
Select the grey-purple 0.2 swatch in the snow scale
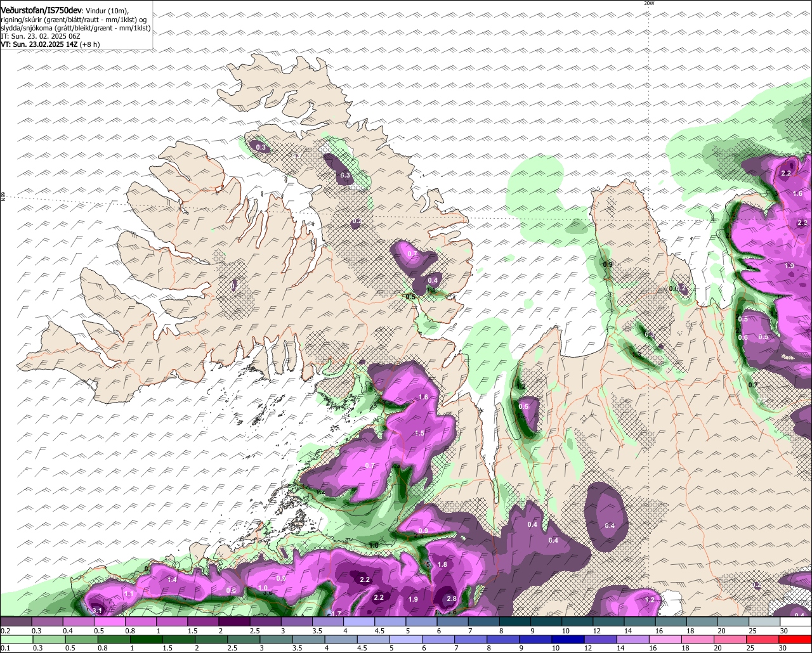15,622
